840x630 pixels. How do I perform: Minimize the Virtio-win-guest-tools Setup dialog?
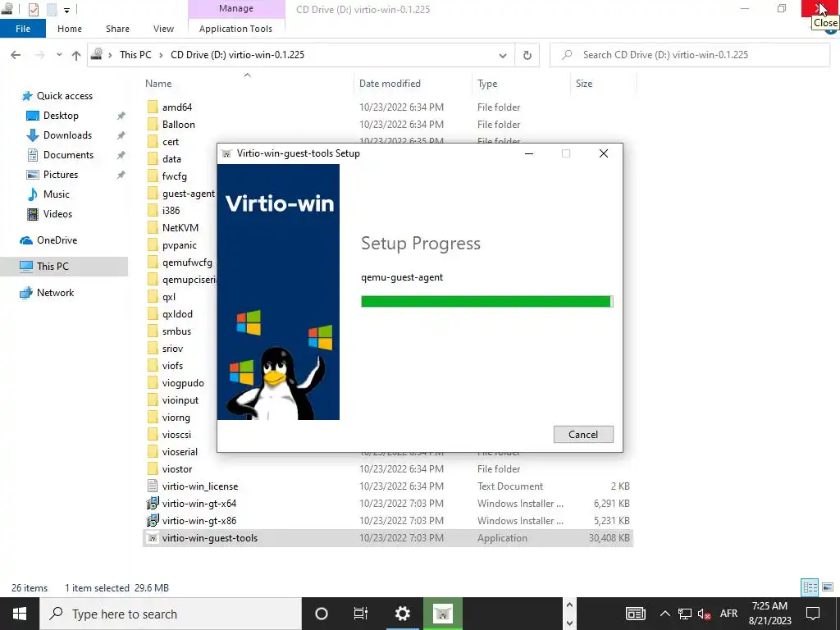pyautogui.click(x=529, y=153)
